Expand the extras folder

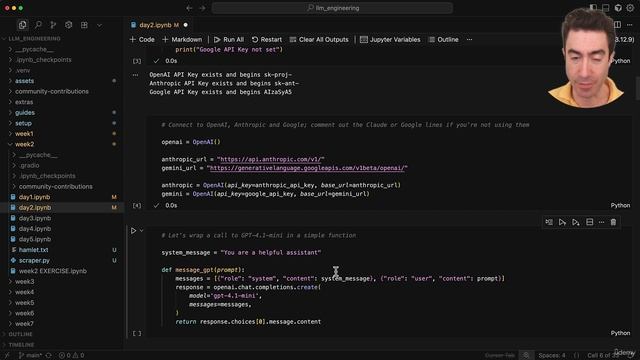pos(24,102)
